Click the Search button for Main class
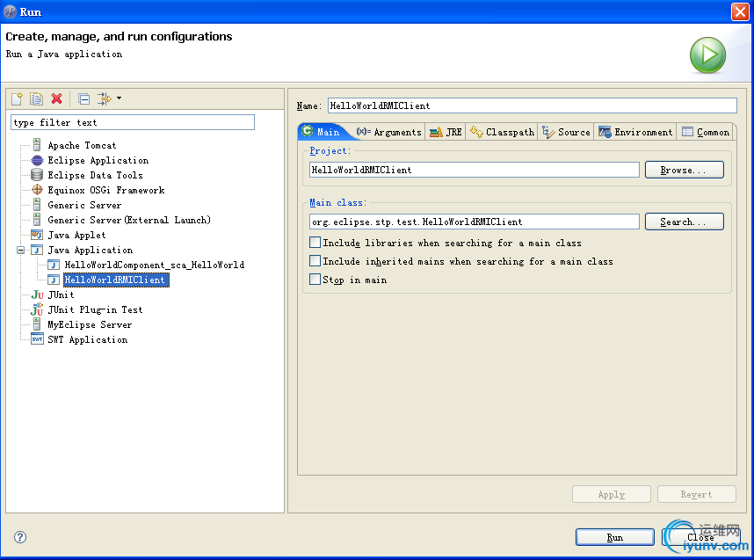This screenshot has width=754, height=560. click(684, 222)
